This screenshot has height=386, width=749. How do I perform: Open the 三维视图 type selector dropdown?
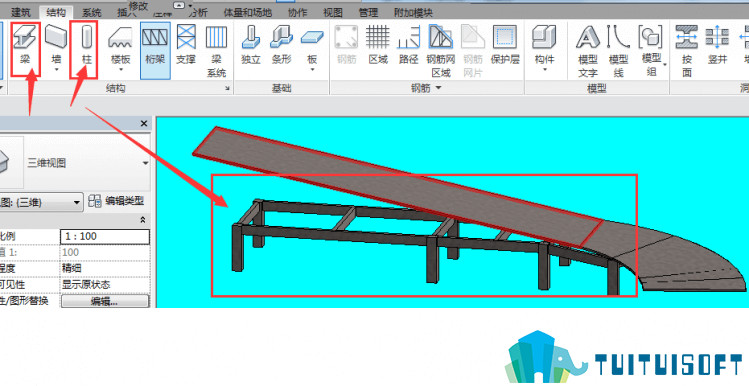tap(145, 163)
